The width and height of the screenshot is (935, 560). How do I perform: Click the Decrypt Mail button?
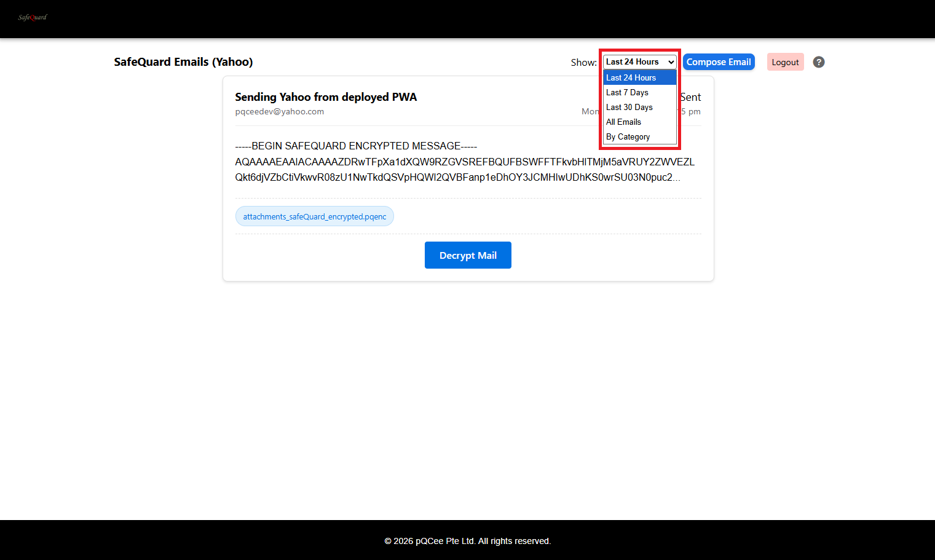click(x=468, y=255)
